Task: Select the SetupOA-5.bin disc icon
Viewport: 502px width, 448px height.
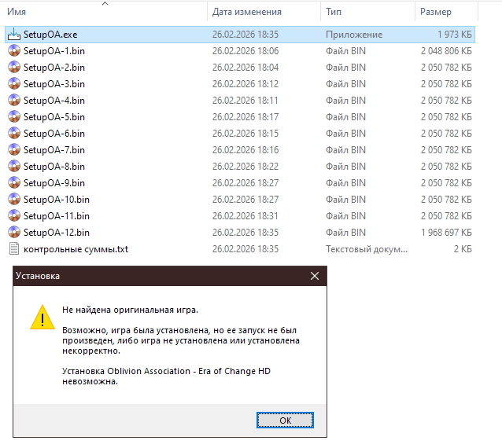Action: [14, 117]
